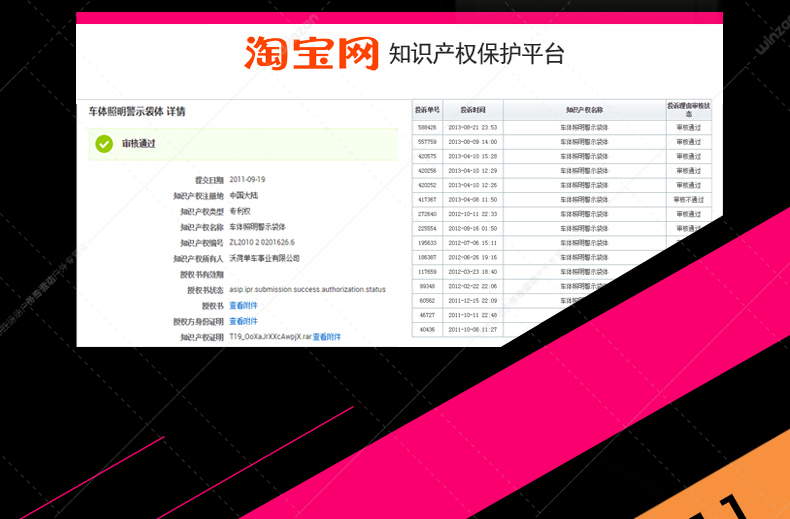This screenshot has width=790, height=519.
Task: Click the 提交日期 field label
Action: [x=209, y=180]
